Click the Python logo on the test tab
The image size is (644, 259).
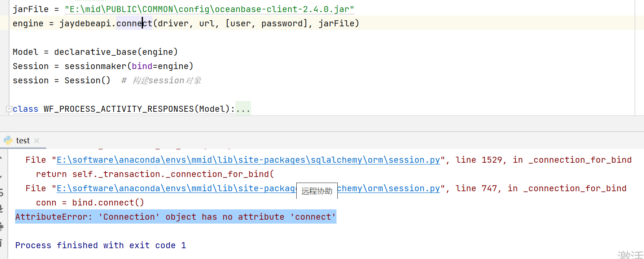8,140
